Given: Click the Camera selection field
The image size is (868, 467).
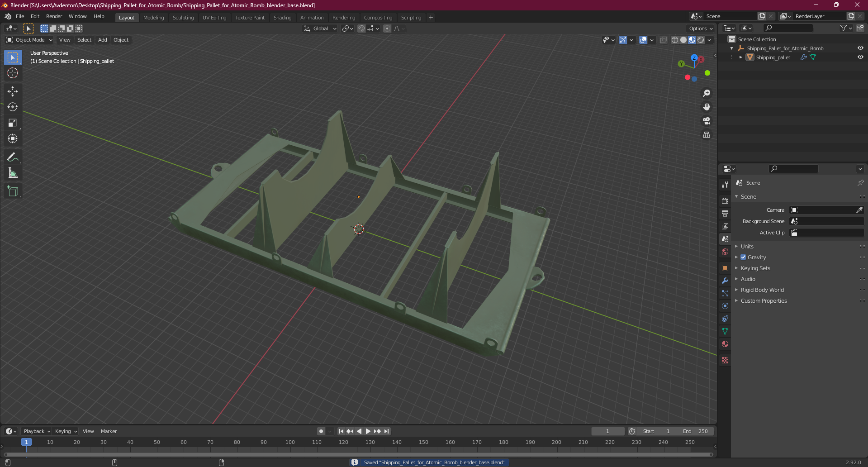Looking at the screenshot, I should tap(826, 210).
